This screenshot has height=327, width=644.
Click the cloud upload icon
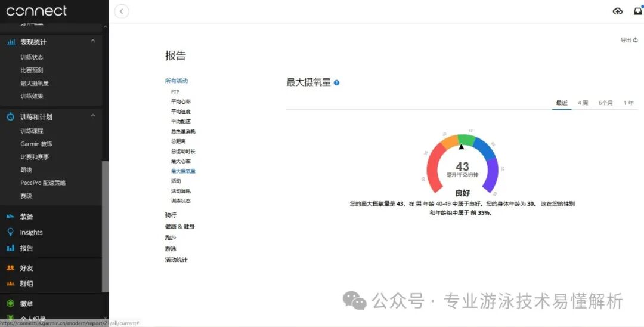click(x=618, y=11)
